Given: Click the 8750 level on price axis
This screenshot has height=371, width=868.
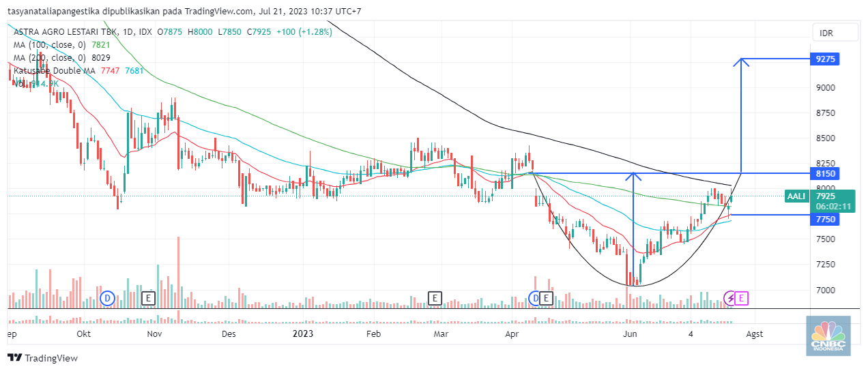Looking at the screenshot, I should coord(826,113).
